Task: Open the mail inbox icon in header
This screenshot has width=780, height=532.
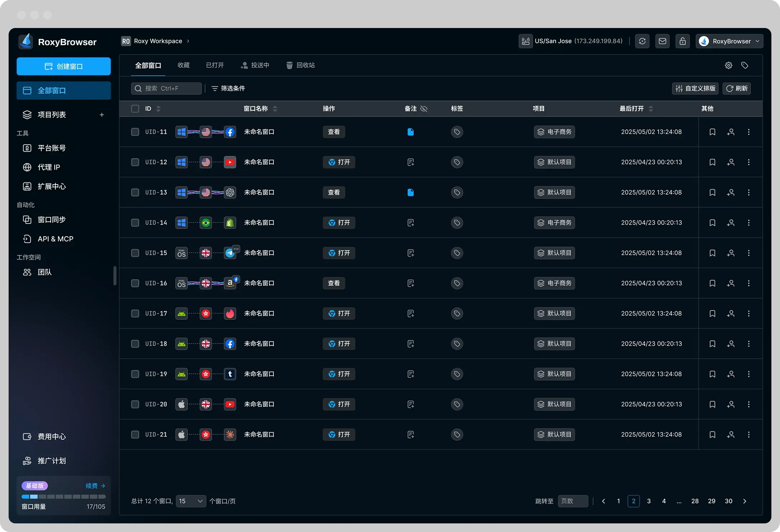Action: pos(663,41)
